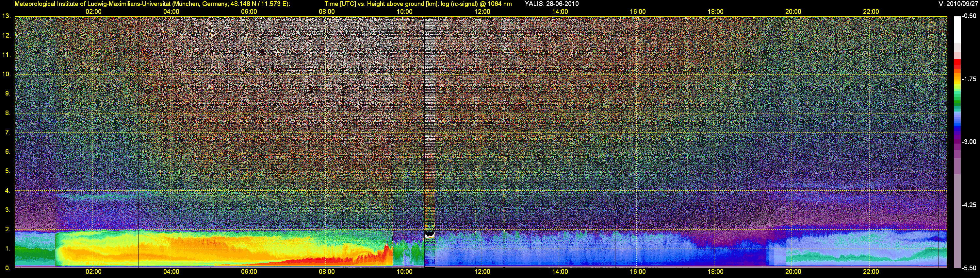Click the 12:00 label on the bottom time axis

coord(482,271)
